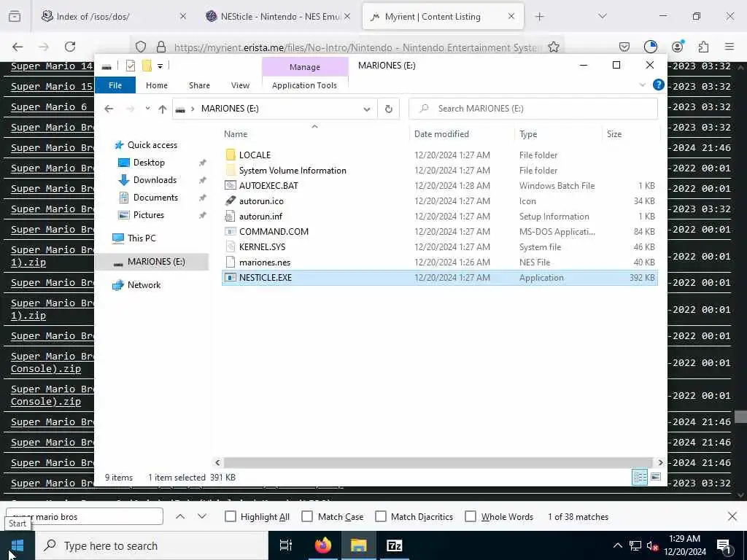747x560 pixels.
Task: Open the View ribbon tab
Action: 240,85
